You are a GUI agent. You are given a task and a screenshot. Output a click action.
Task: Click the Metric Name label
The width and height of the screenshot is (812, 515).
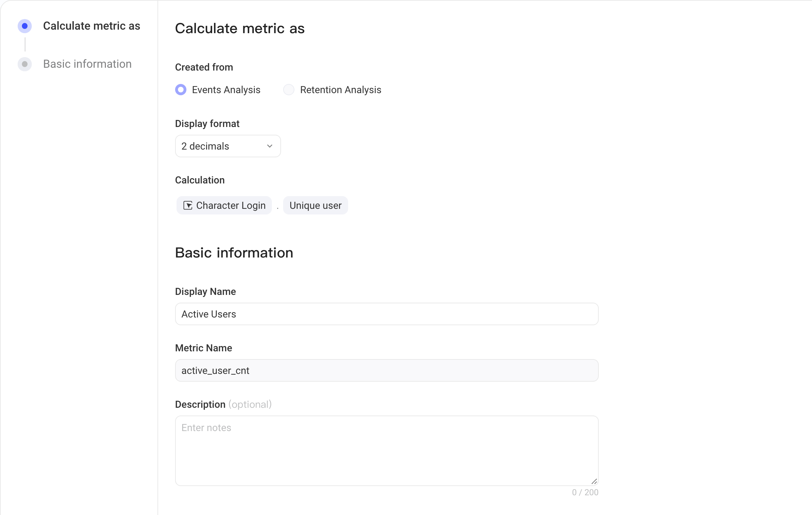click(x=204, y=348)
